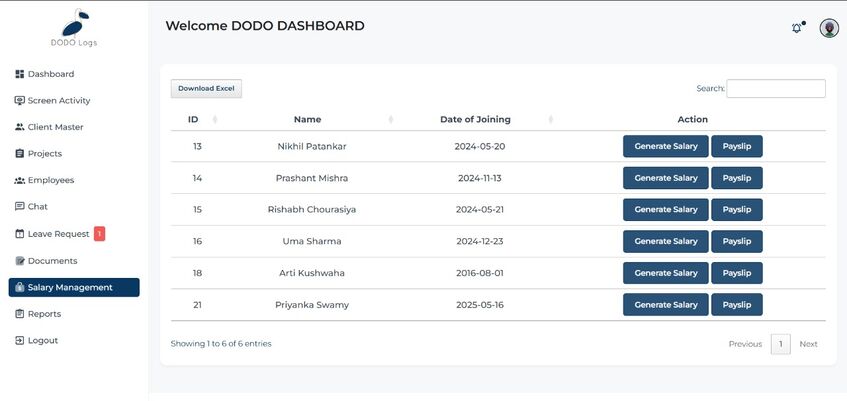Focus the Search input field
Viewport: 847px width, 401px height.
pos(775,89)
